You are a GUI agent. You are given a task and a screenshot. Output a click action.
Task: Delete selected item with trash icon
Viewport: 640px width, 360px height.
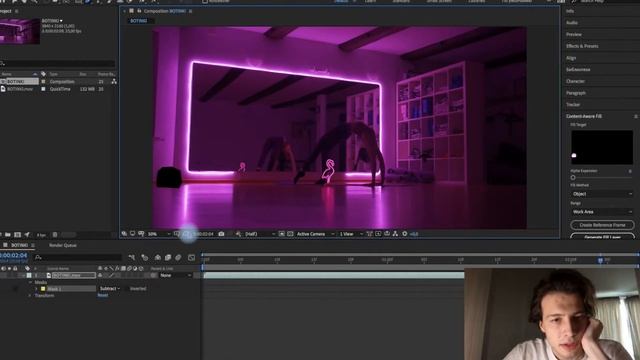(55, 235)
